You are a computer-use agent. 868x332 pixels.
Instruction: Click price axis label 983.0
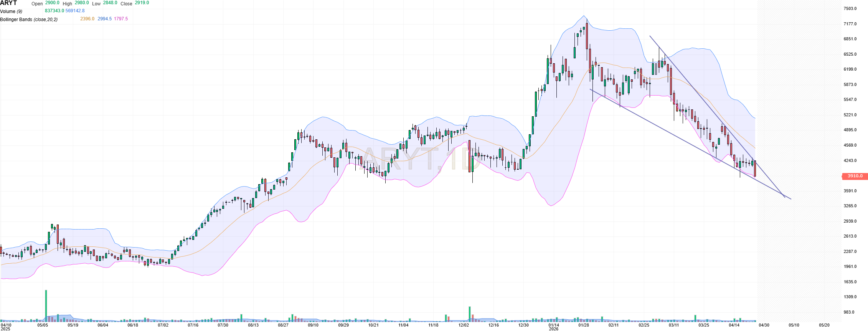pos(848,312)
